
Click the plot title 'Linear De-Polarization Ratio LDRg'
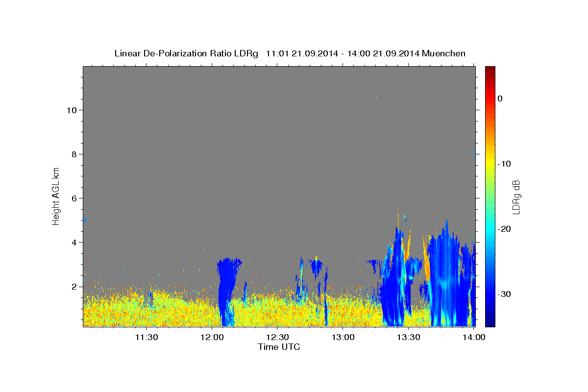[x=186, y=53]
